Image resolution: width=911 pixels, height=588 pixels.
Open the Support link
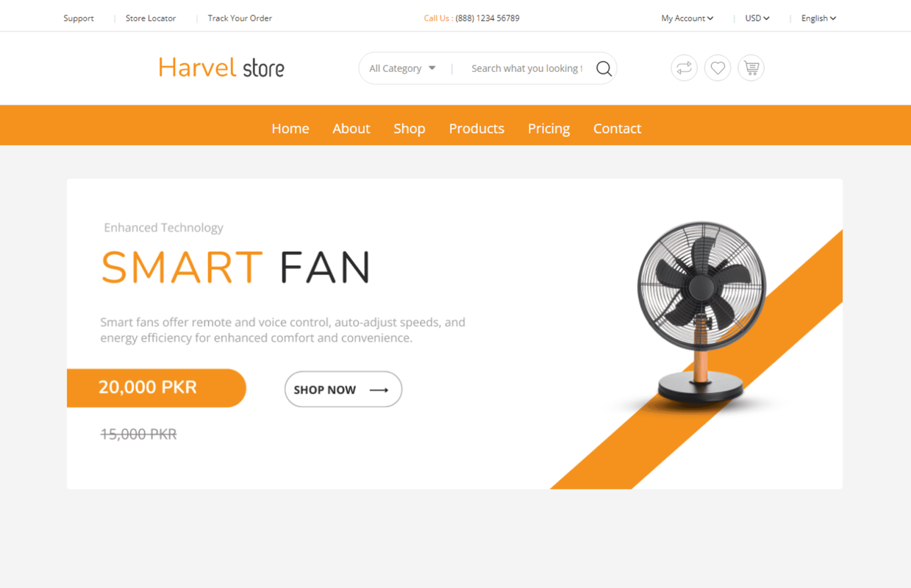(79, 18)
